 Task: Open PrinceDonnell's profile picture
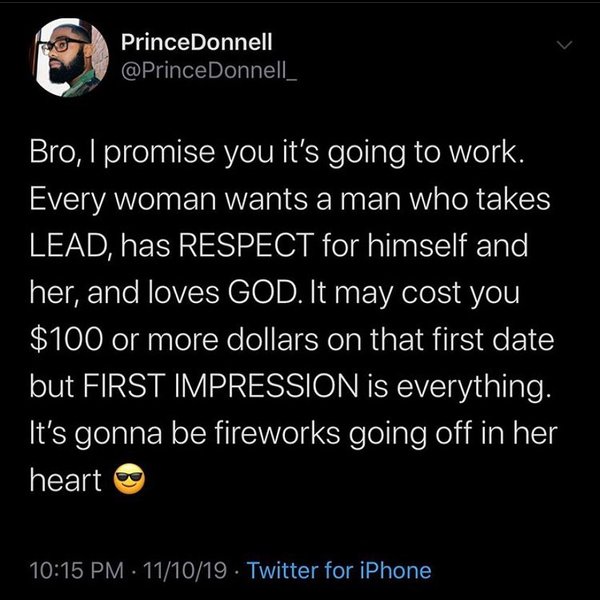coord(69,57)
